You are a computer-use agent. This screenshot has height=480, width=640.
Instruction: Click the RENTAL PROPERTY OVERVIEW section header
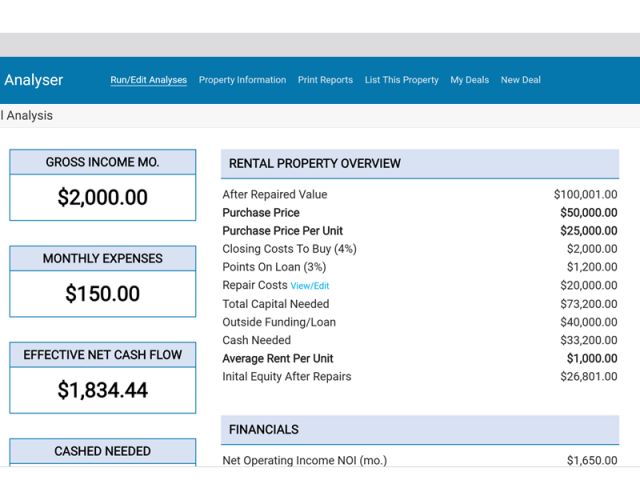tap(420, 164)
